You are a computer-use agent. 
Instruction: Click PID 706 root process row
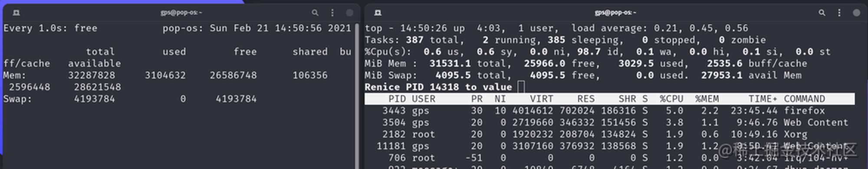point(610,158)
